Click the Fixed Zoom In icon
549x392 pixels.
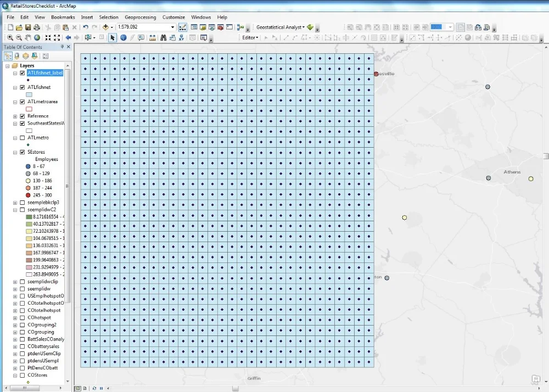tap(48, 37)
